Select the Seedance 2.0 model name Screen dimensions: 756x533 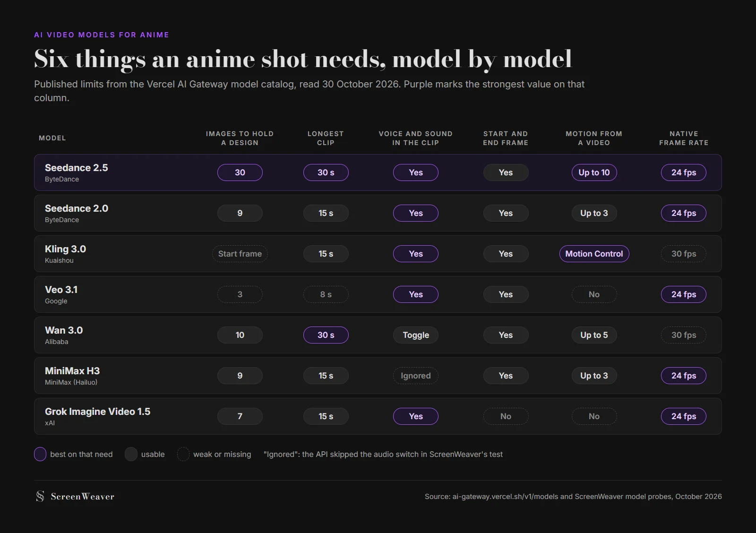pyautogui.click(x=77, y=208)
